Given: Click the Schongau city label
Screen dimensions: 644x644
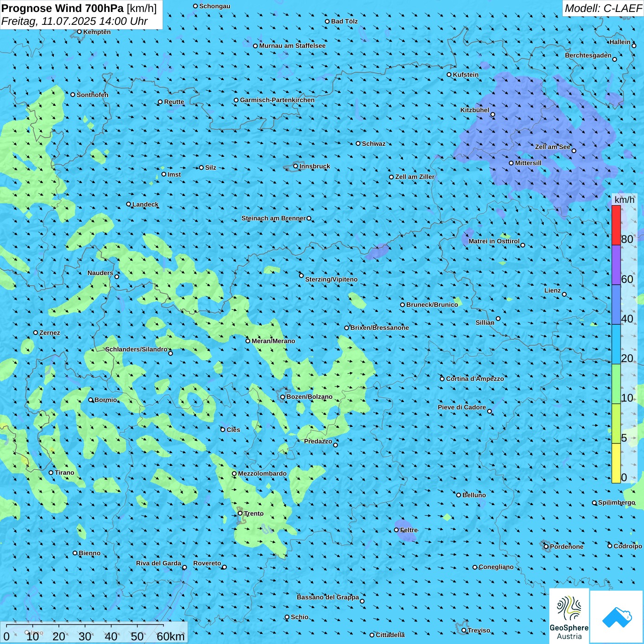Looking at the screenshot, I should (x=215, y=6).
